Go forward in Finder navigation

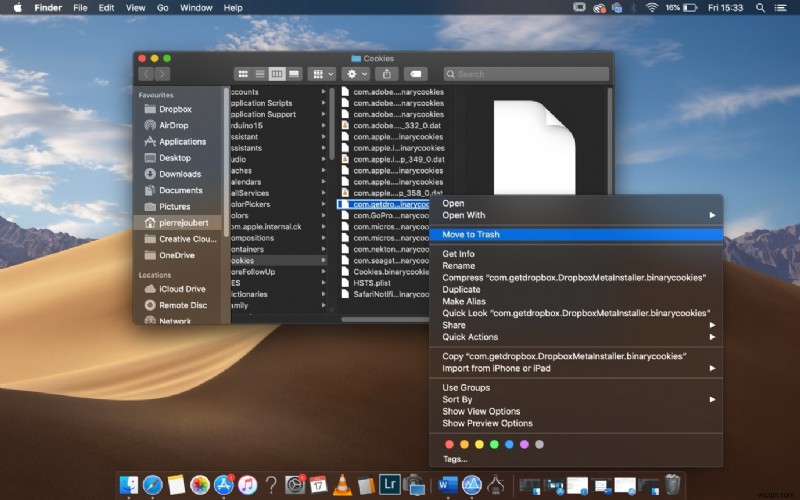(x=162, y=74)
